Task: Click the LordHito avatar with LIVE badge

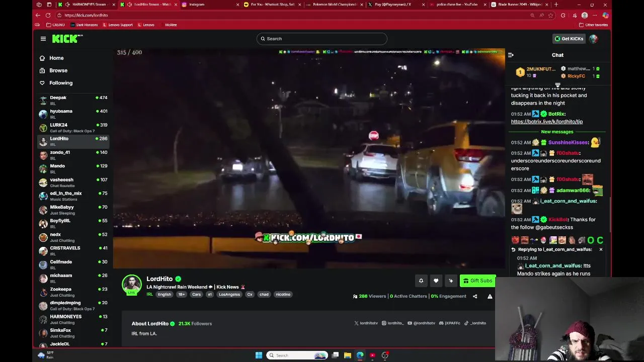Action: pos(132,285)
